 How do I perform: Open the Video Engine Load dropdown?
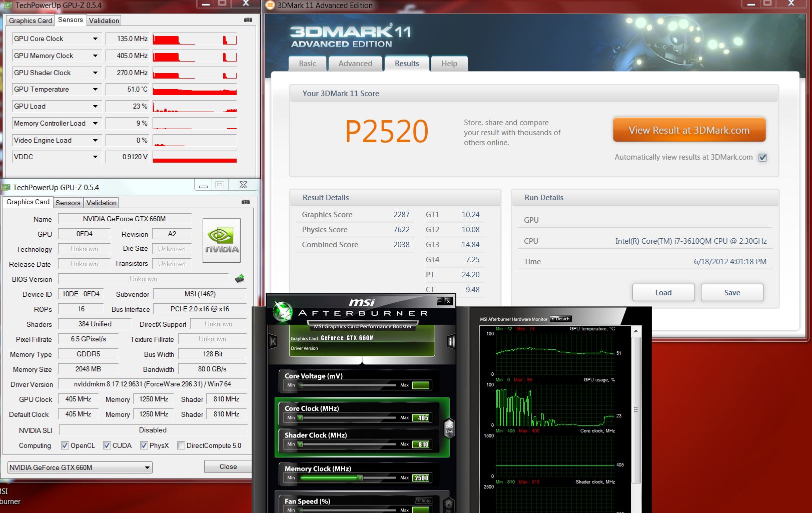(95, 140)
